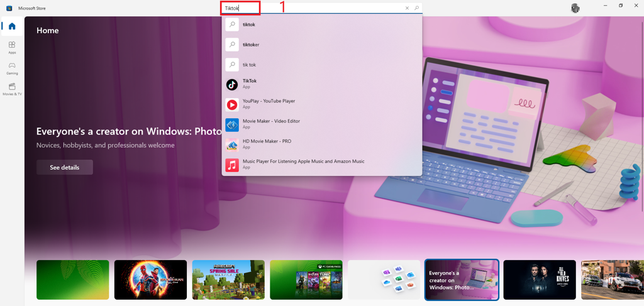The image size is (644, 306).
Task: Open Movies & TV in sidebar
Action: 12,89
